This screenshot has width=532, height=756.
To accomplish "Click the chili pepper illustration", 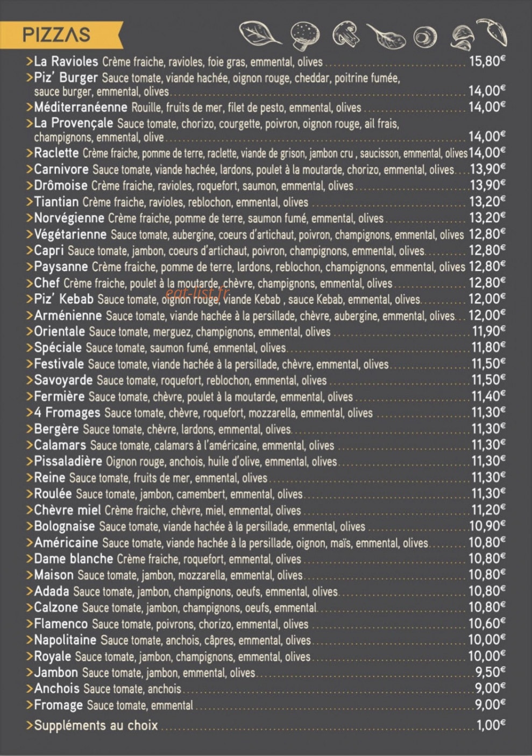I will point(492,31).
